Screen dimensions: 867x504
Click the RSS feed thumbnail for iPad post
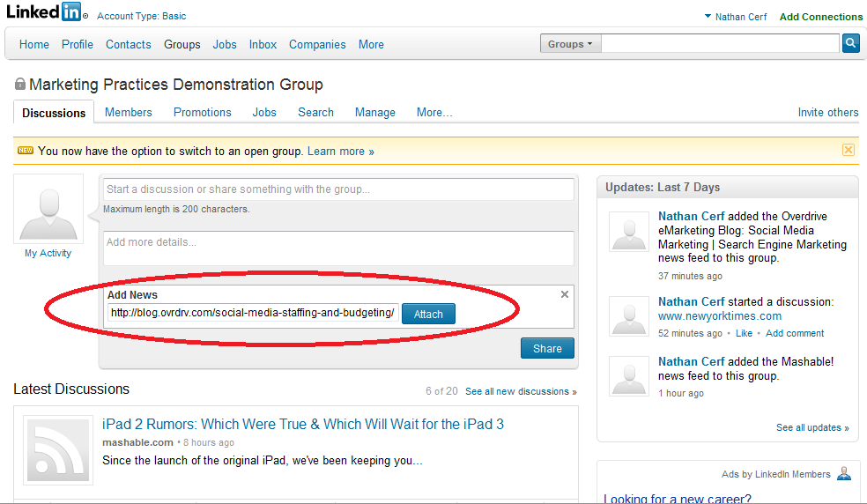pyautogui.click(x=58, y=450)
